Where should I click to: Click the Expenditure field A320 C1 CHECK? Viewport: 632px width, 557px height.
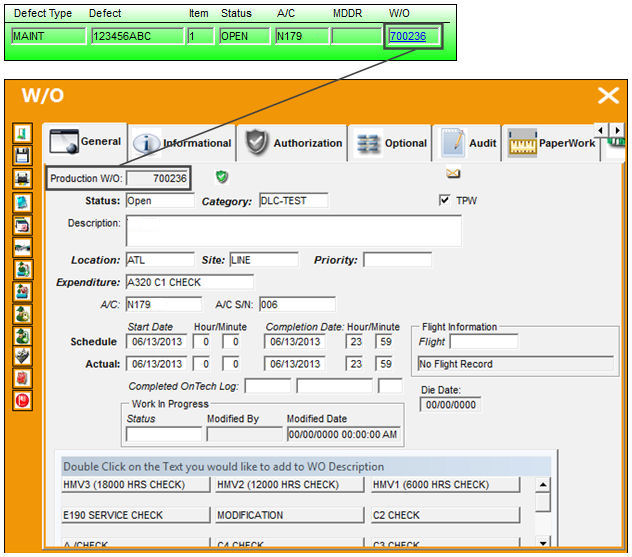click(190, 282)
